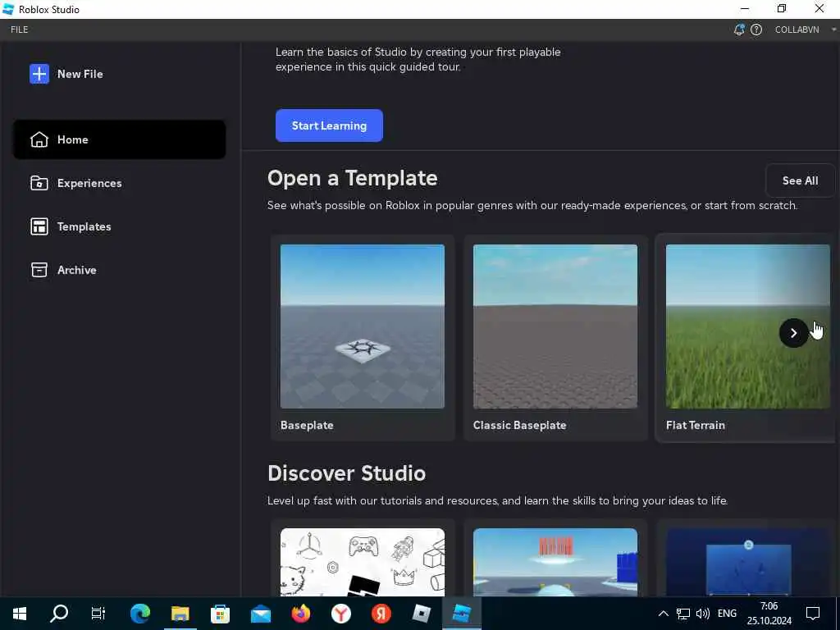Screen dimensions: 840x630
Task: Open Yandex Browser white Y icon
Action: [x=340, y=614]
